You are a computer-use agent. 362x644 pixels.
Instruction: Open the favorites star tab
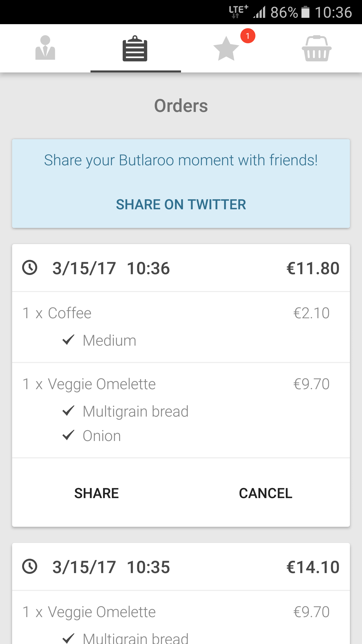226,49
